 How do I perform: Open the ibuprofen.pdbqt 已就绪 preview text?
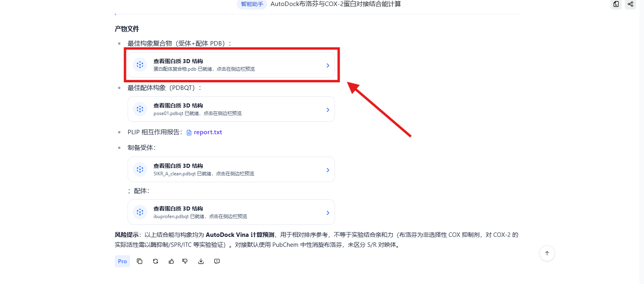pos(200,216)
